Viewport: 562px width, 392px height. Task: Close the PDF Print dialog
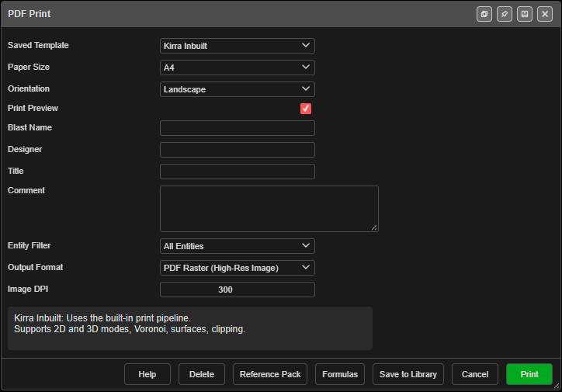click(545, 14)
